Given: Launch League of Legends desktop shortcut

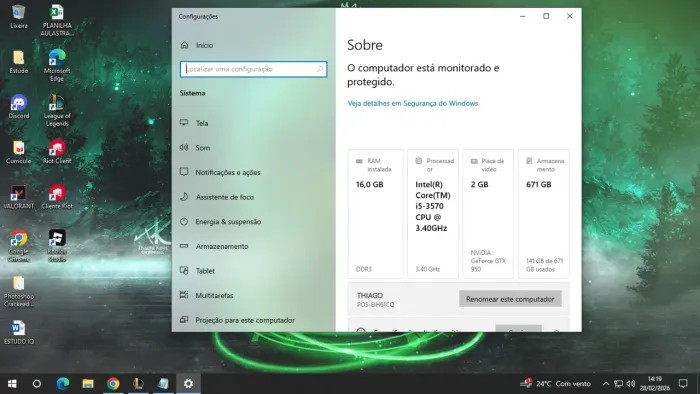Looking at the screenshot, I should (x=57, y=111).
